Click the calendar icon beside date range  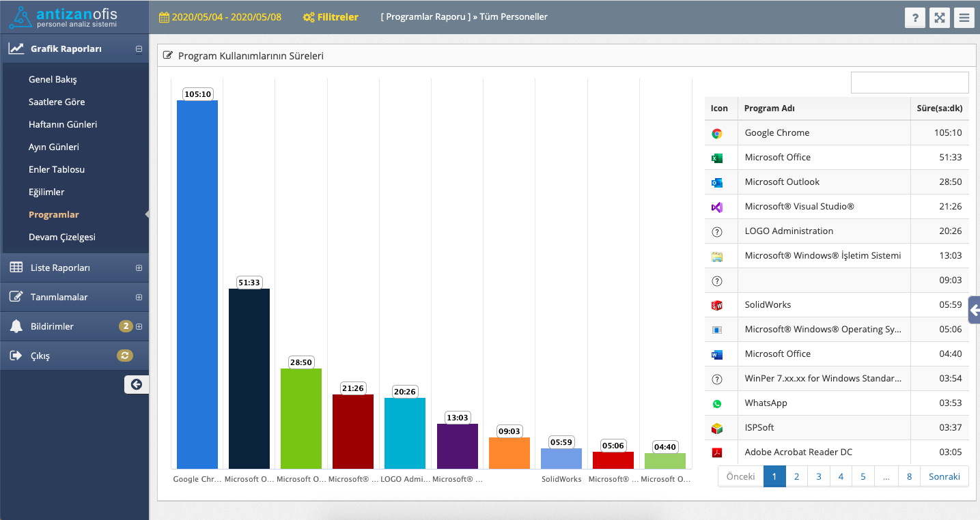[x=164, y=17]
